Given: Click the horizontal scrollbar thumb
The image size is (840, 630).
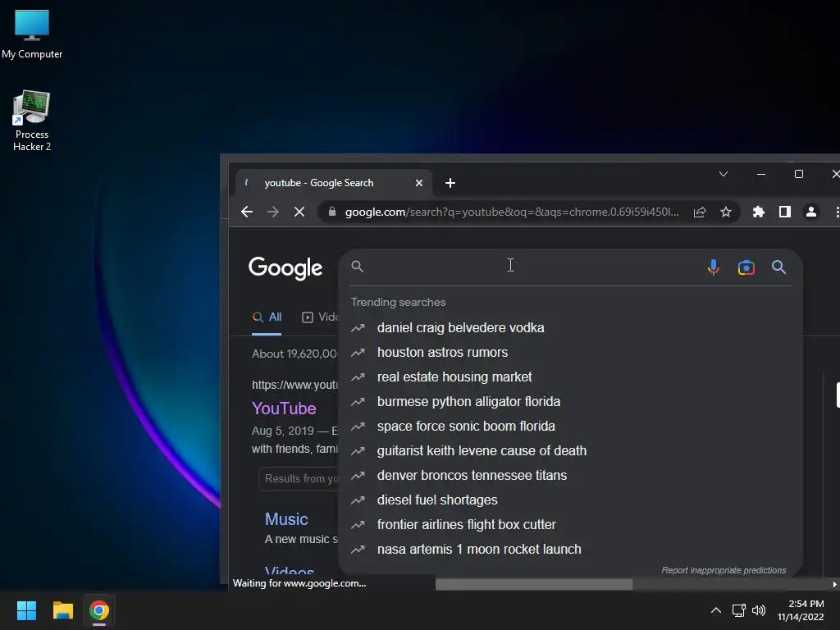Looking at the screenshot, I should (x=534, y=584).
